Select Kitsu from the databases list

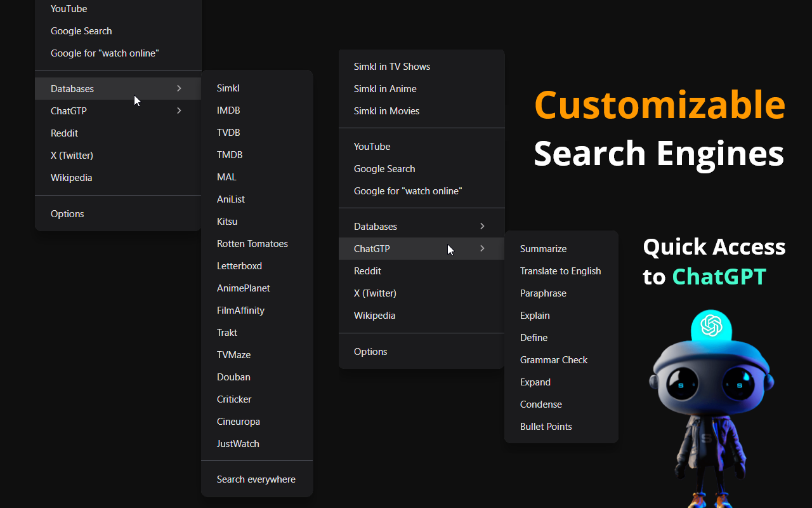click(227, 221)
